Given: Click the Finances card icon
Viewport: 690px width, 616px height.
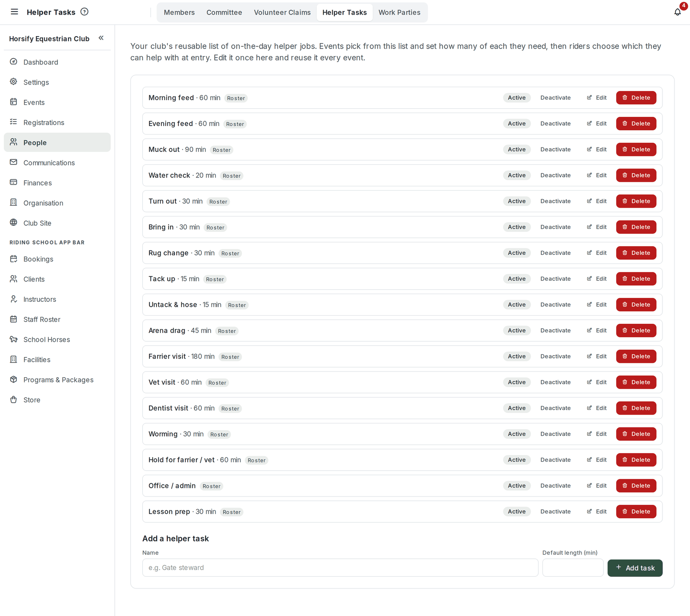Looking at the screenshot, I should (x=14, y=182).
